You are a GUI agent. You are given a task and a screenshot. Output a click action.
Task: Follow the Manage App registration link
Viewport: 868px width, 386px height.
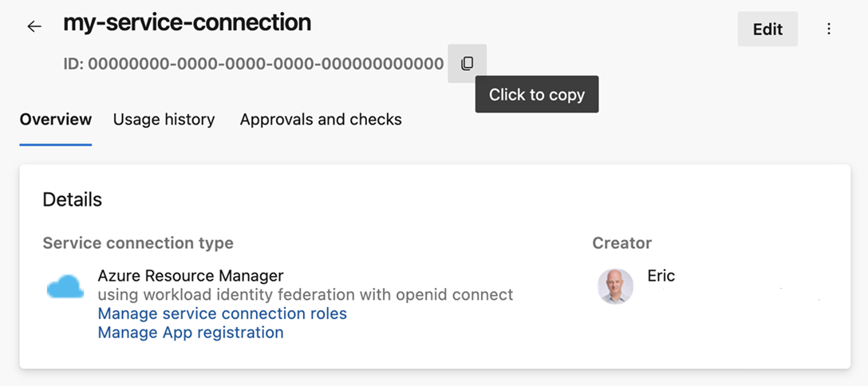(x=190, y=333)
